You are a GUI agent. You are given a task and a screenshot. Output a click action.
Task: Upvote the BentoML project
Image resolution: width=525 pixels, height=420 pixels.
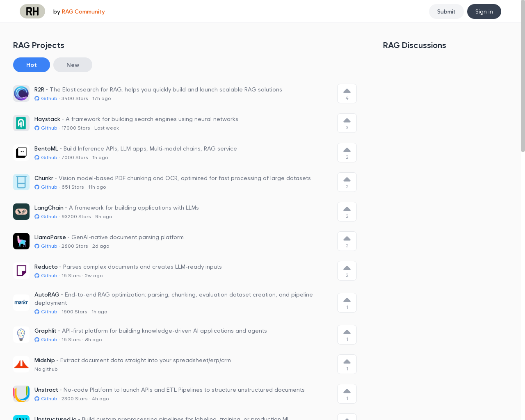(x=347, y=153)
